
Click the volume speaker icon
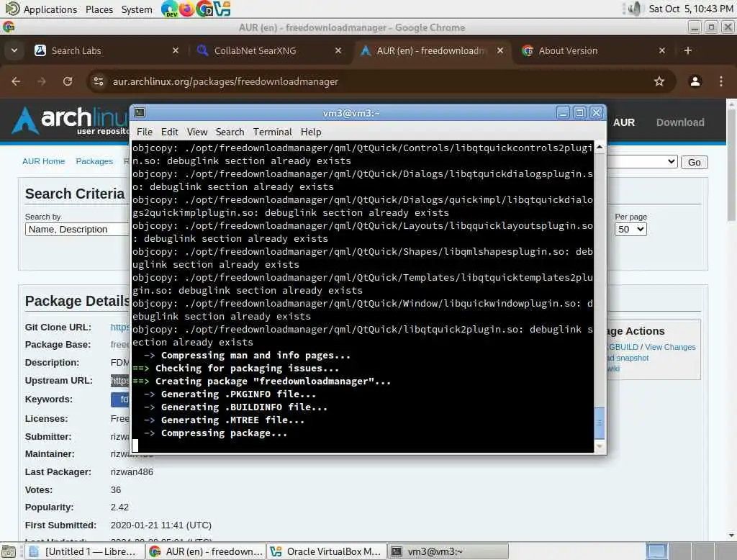634,9
